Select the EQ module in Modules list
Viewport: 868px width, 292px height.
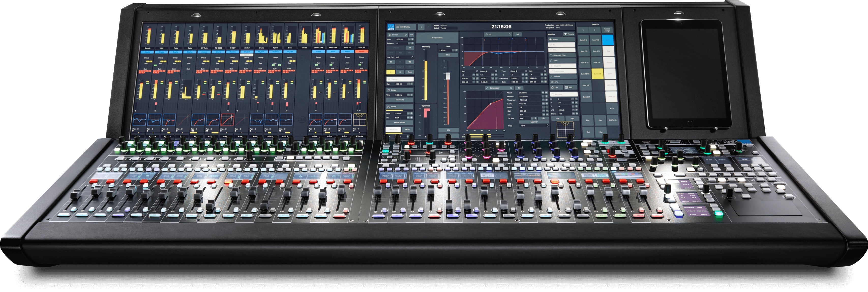(562, 45)
